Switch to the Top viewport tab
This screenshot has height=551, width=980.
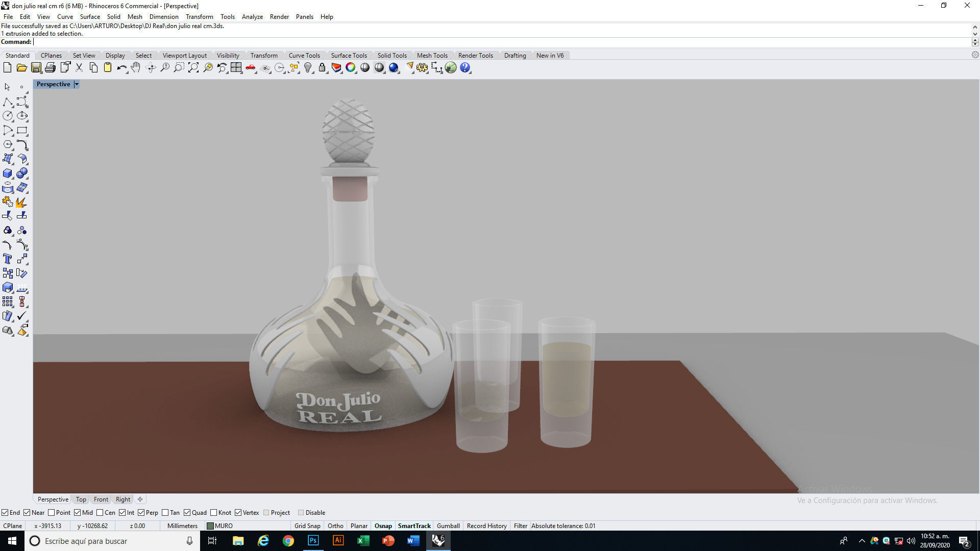(x=81, y=499)
